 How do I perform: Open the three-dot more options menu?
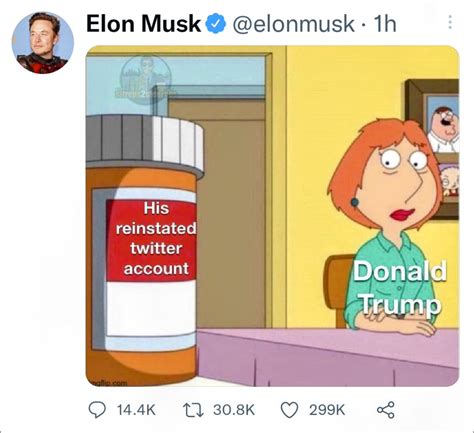[450, 22]
